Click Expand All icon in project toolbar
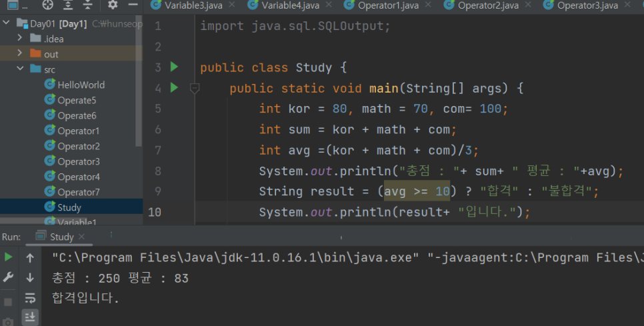This screenshot has height=326, width=644. pyautogui.click(x=68, y=5)
